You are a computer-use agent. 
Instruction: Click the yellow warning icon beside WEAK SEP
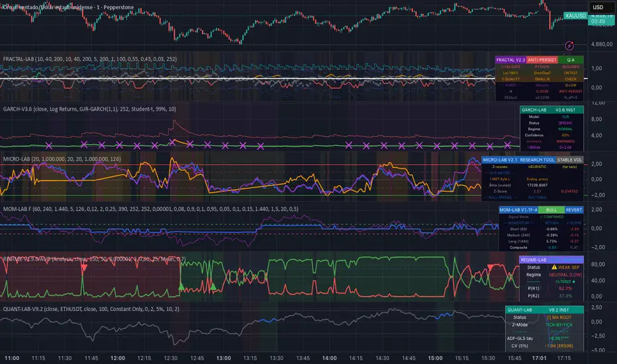pos(554,267)
